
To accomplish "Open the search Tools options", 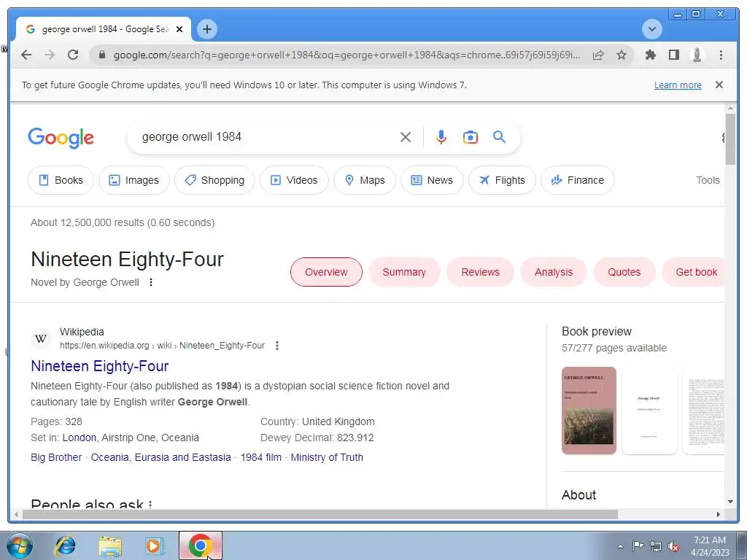I will point(708,180).
